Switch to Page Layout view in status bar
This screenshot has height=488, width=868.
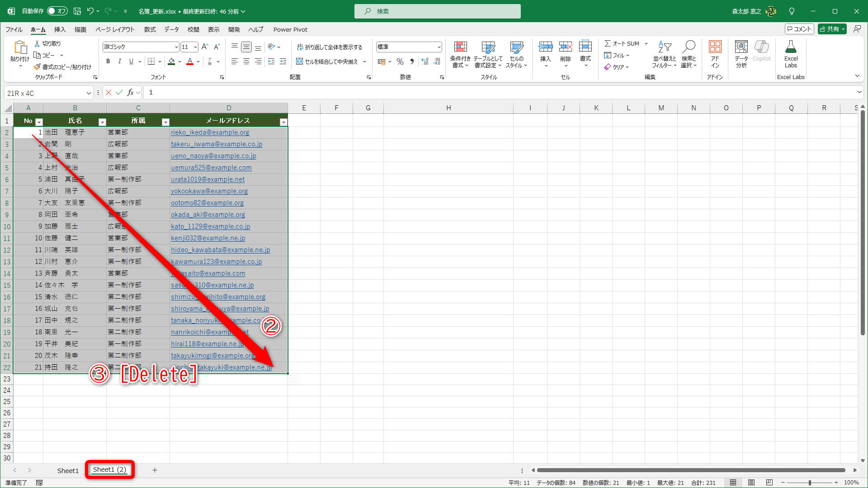(x=751, y=483)
